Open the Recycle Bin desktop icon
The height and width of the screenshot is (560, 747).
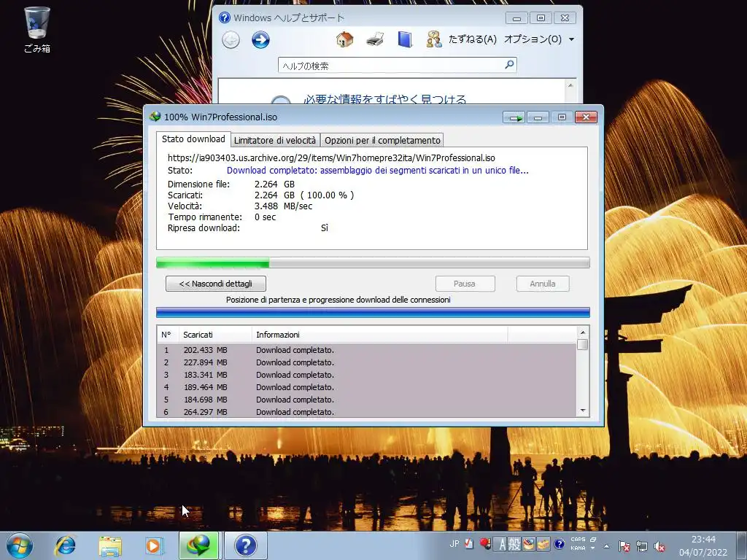click(36, 29)
